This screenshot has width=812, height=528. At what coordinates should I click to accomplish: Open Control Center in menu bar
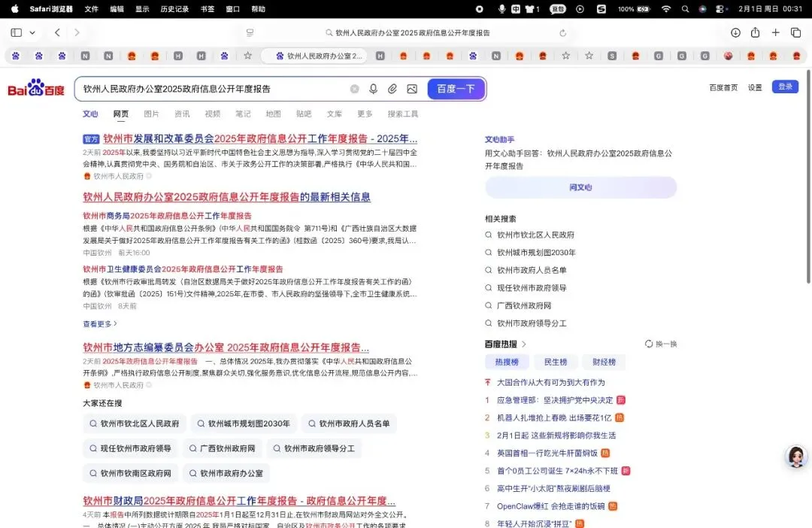[720, 9]
